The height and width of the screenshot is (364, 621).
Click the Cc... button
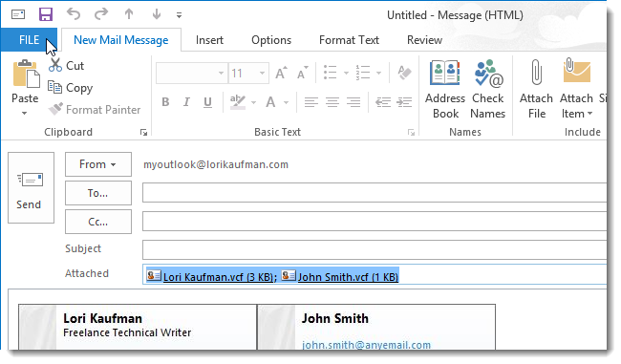pyautogui.click(x=97, y=222)
